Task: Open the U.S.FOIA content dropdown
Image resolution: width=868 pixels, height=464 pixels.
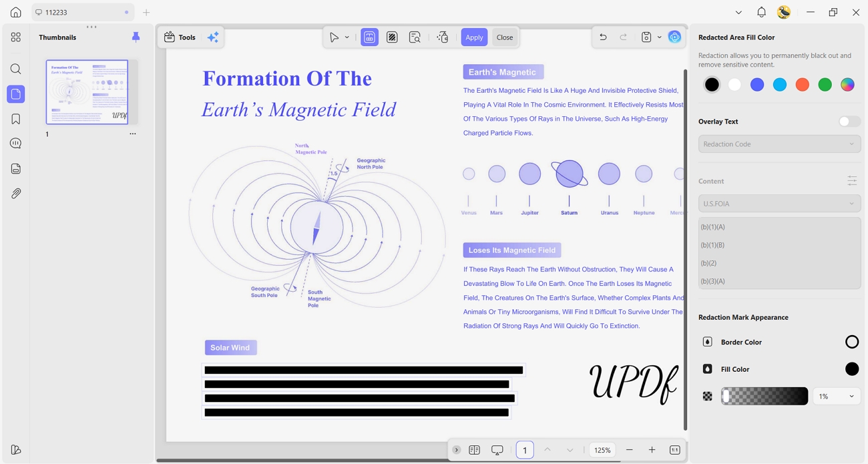Action: (779, 204)
